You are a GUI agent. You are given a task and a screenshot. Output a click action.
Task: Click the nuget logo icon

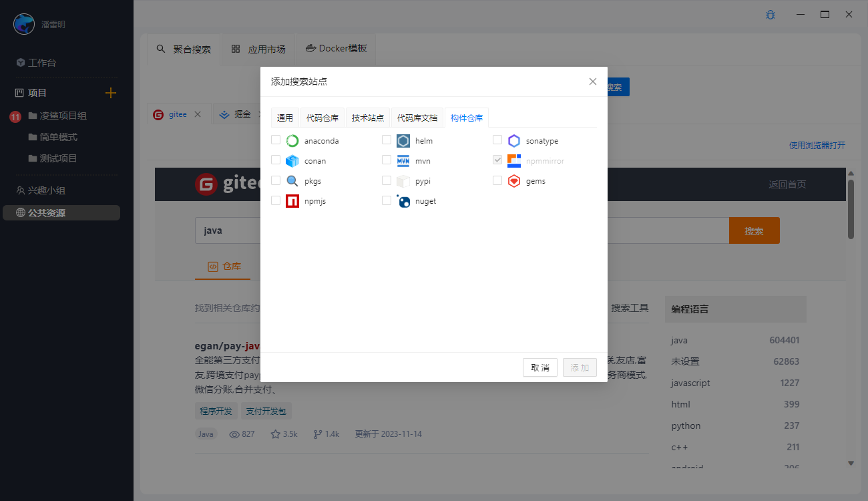point(403,201)
